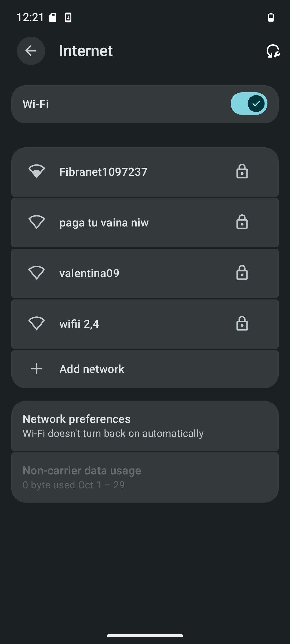Image resolution: width=290 pixels, height=644 pixels.
Task: Tap lock icon beside paga tu vaina niw
Action: pos(242,222)
